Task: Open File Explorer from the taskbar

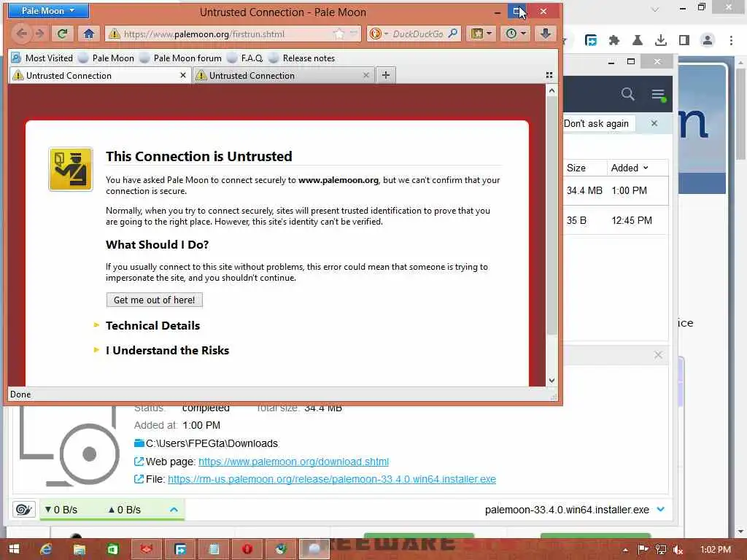Action: (x=79, y=549)
